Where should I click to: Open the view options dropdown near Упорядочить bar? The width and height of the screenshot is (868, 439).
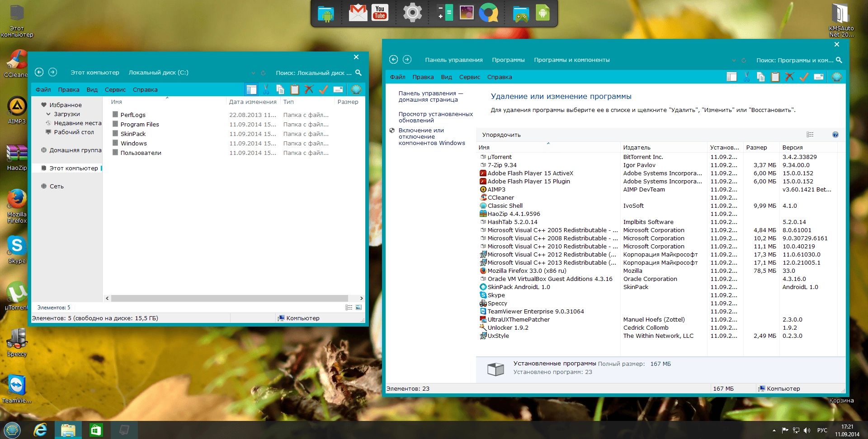(810, 135)
